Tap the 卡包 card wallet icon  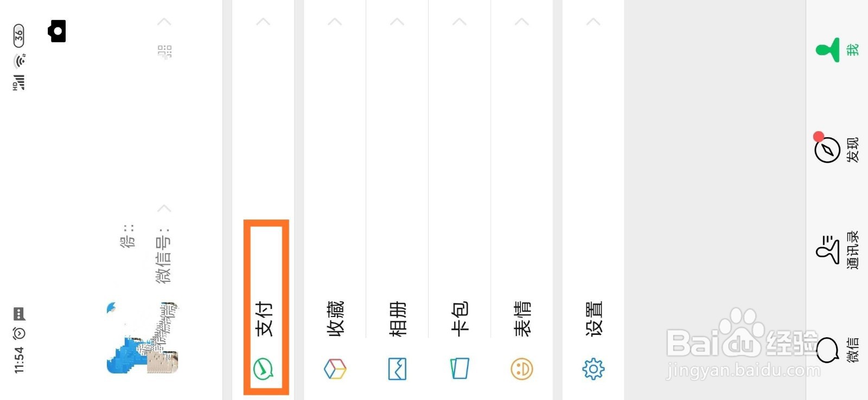[459, 369]
